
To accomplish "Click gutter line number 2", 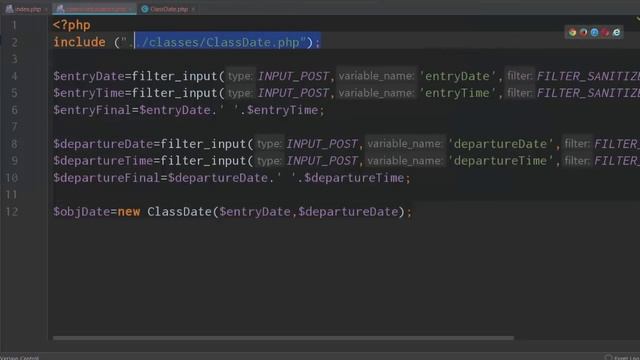I will click(x=14, y=42).
